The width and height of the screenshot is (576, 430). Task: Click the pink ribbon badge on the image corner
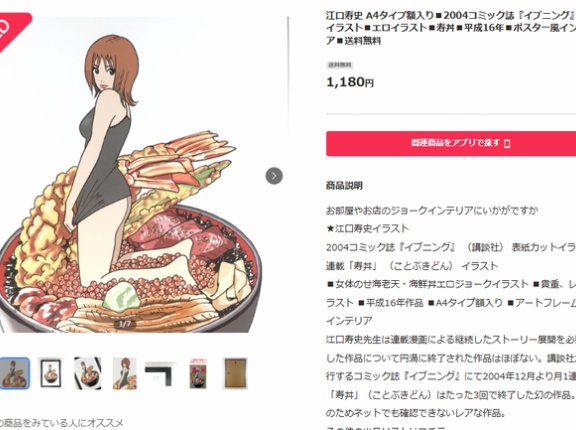click(13, 31)
